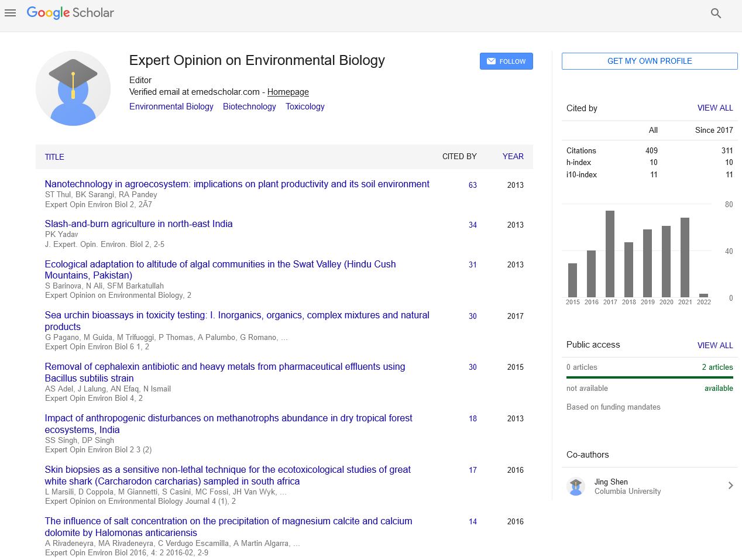Click the 2018 citations bar in chart
742x560 pixels.
[x=628, y=270]
